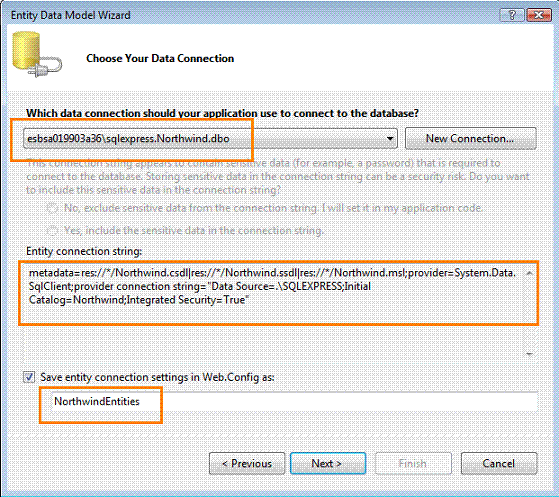Cancel the wizard

tap(499, 463)
